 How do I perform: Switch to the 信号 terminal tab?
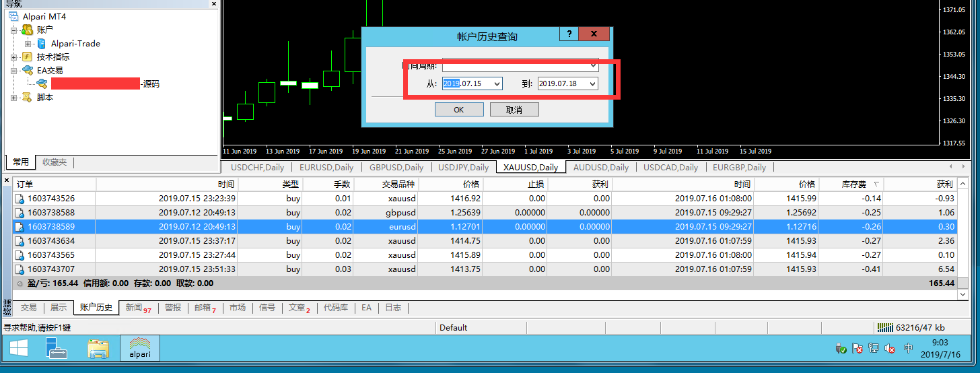point(267,308)
